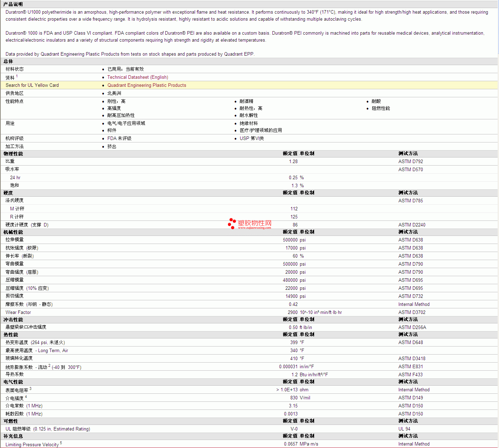Click footnote 3 next to 表面电阻率
499x448 pixels.
click(x=30, y=388)
